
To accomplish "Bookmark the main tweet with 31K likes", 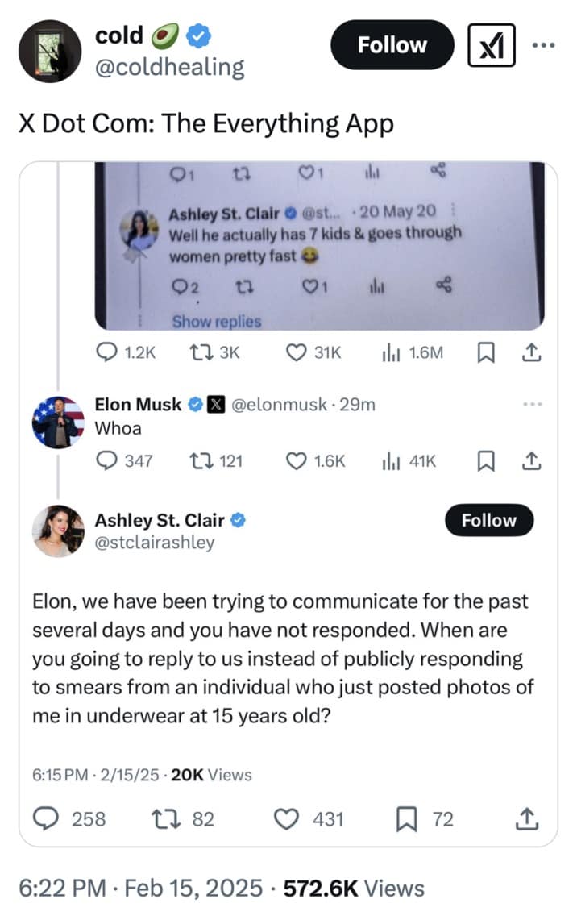I will click(x=487, y=352).
